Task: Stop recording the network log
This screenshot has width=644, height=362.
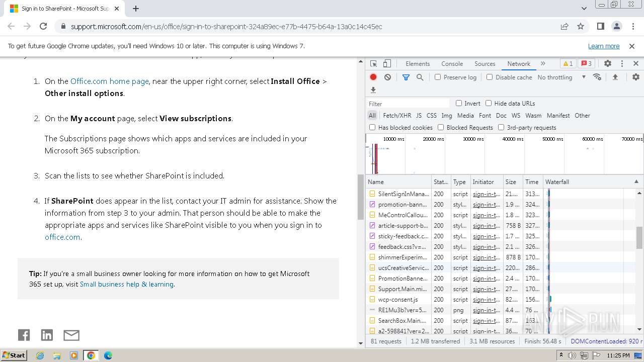Action: point(373,77)
